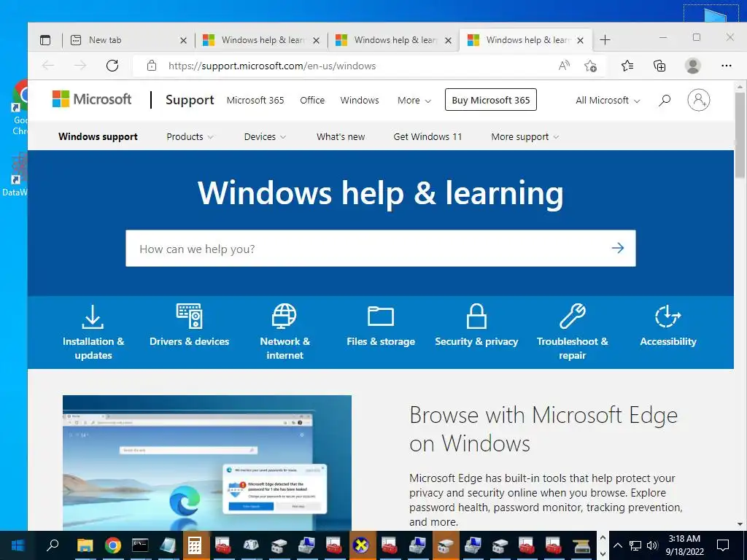
Task: Open the Support link in header
Action: (190, 100)
